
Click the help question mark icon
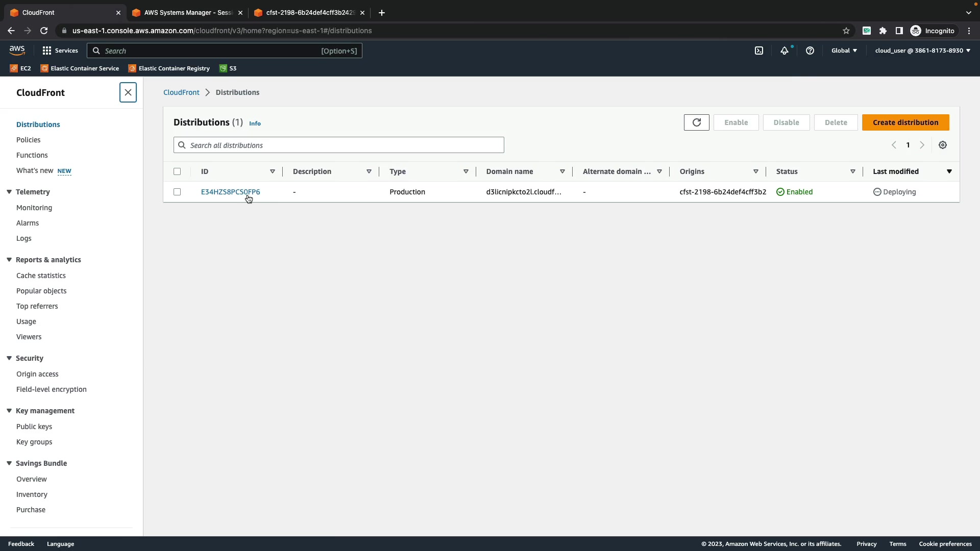[x=810, y=51]
